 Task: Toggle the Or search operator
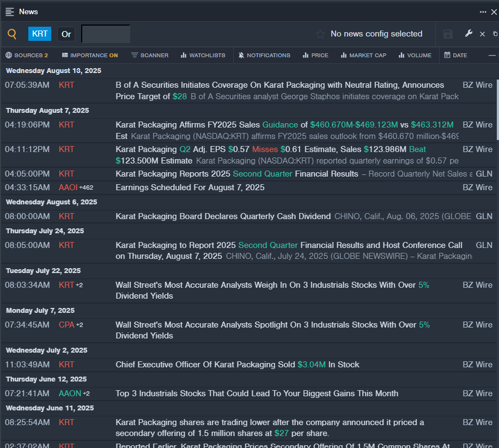click(x=66, y=34)
